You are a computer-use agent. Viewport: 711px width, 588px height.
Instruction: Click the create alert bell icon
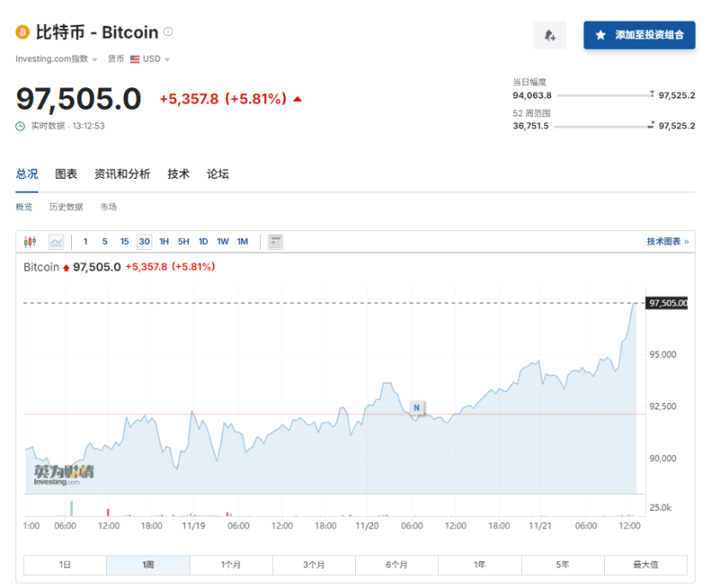pos(549,35)
